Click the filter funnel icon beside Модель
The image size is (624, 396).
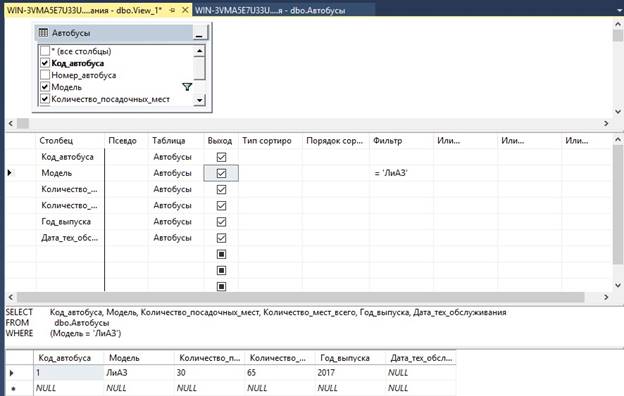pyautogui.click(x=187, y=87)
